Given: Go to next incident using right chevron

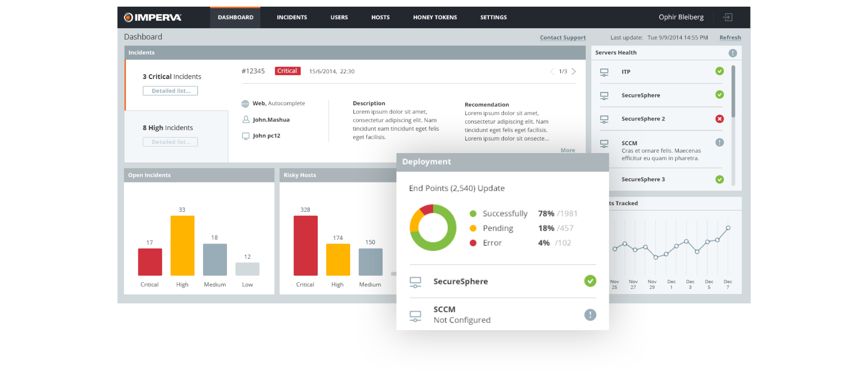Looking at the screenshot, I should (574, 71).
